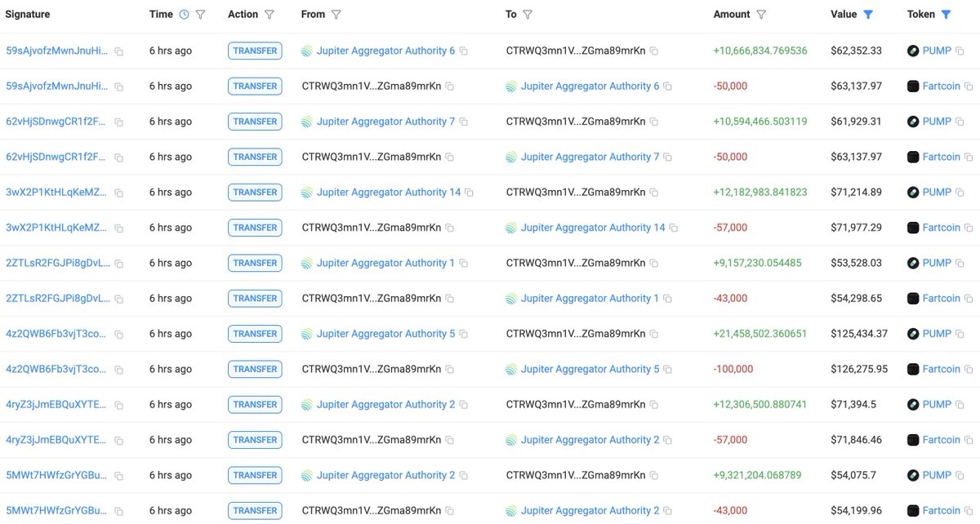
Task: Click value $71,214.89
Action: coord(857,192)
